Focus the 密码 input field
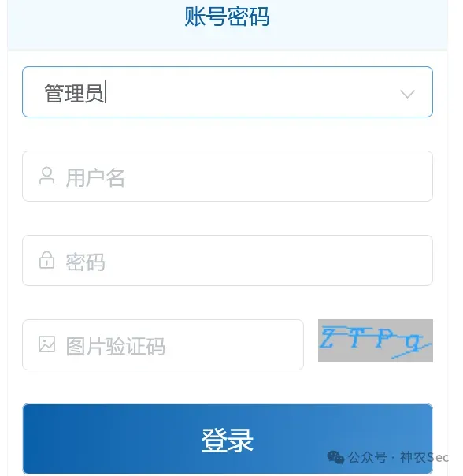 click(x=228, y=261)
